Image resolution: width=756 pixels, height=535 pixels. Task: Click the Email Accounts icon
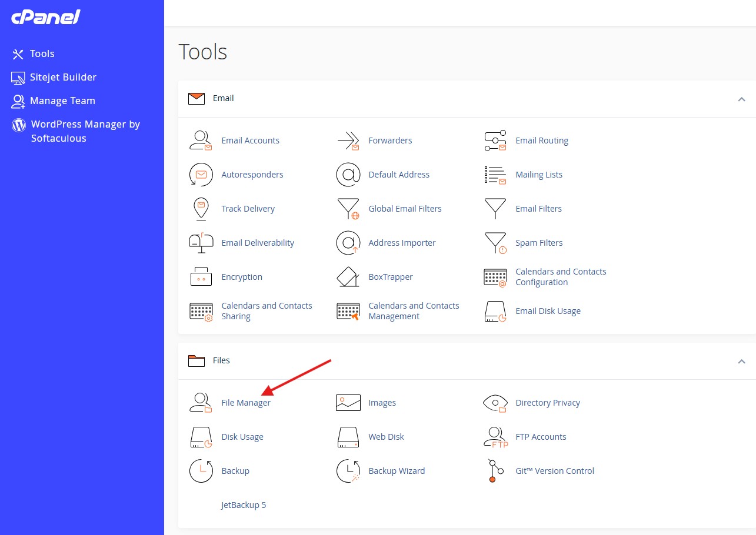(x=201, y=141)
